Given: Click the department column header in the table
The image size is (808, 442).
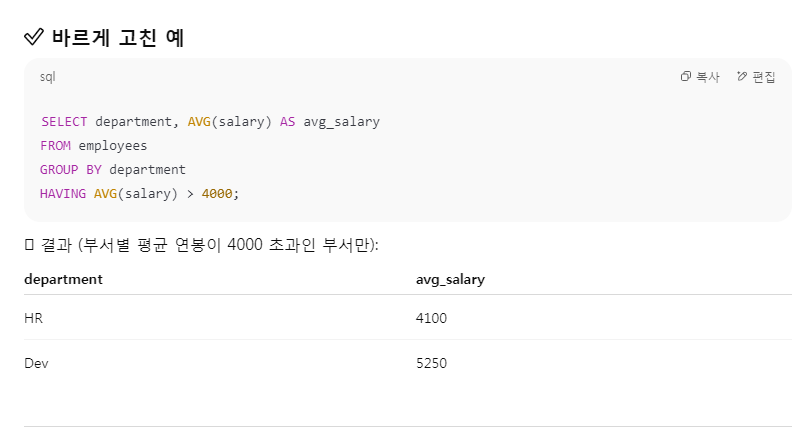Looking at the screenshot, I should click(63, 279).
